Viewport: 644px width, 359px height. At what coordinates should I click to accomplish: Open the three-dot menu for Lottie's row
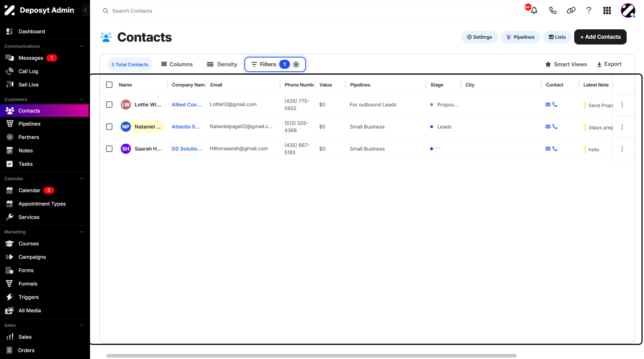point(622,105)
